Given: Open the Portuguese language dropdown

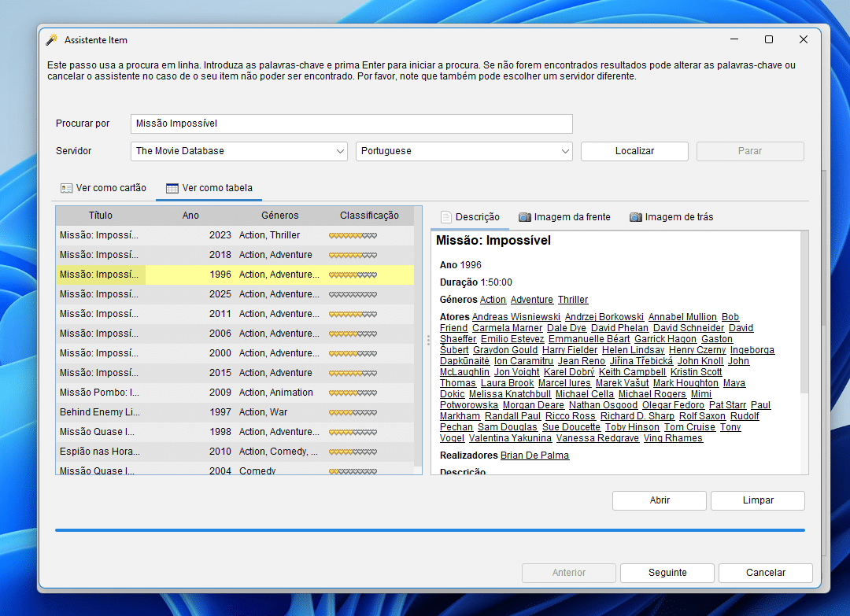Looking at the screenshot, I should pyautogui.click(x=464, y=151).
